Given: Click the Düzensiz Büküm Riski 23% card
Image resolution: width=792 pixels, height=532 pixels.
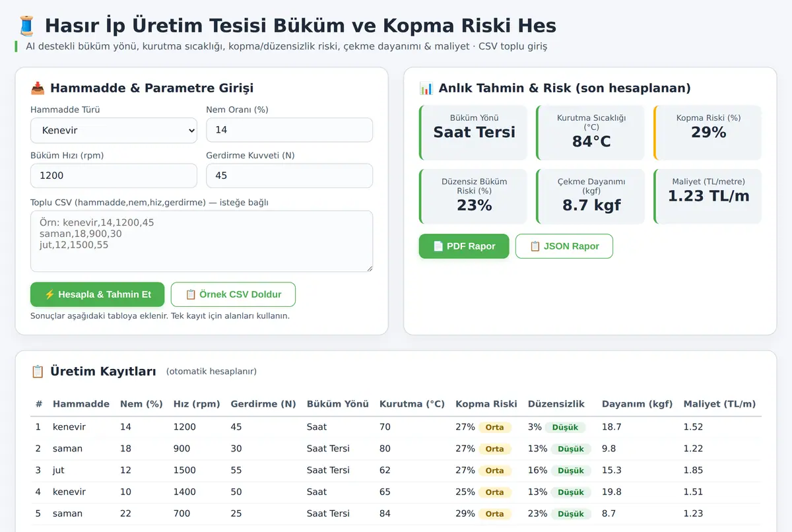Looking at the screenshot, I should (473, 197).
